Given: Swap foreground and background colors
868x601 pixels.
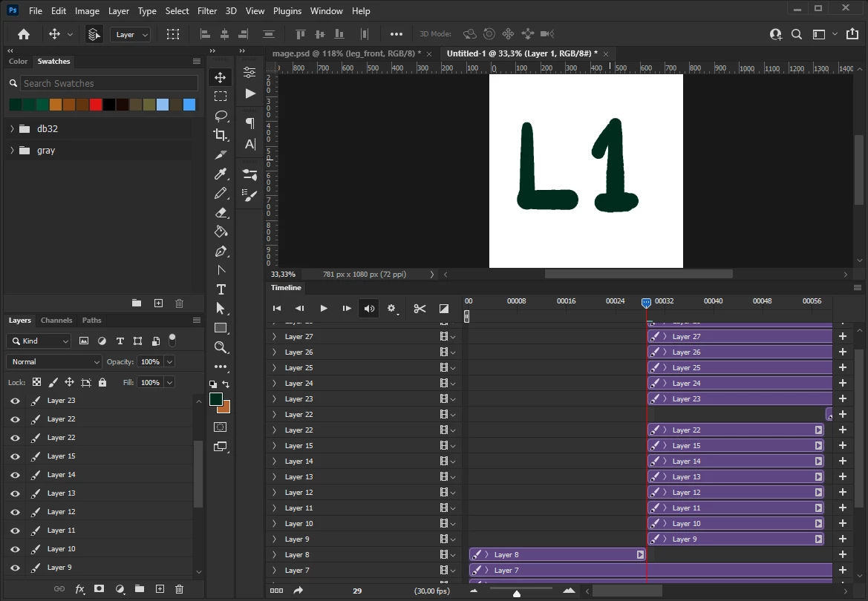Looking at the screenshot, I should coord(226,384).
